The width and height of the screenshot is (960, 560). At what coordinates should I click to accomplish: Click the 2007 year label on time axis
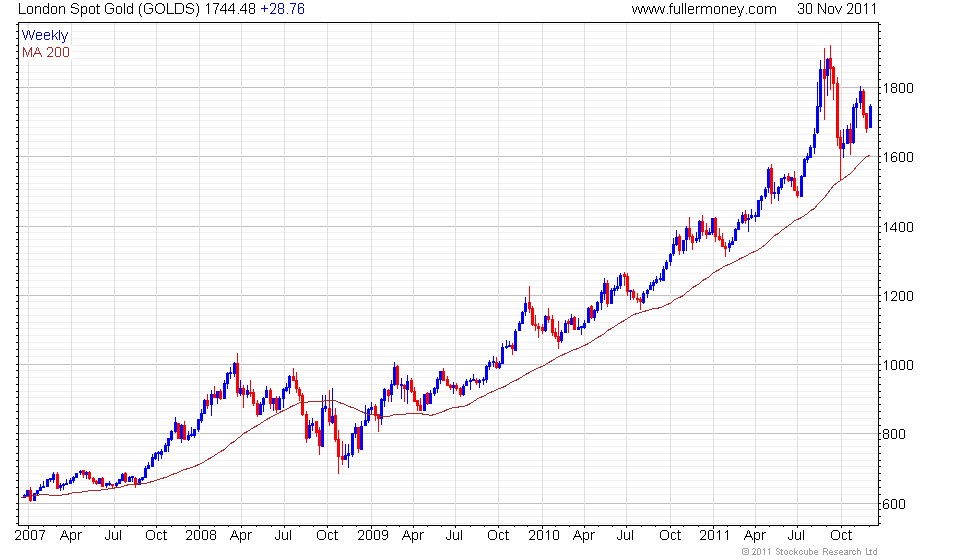30,536
